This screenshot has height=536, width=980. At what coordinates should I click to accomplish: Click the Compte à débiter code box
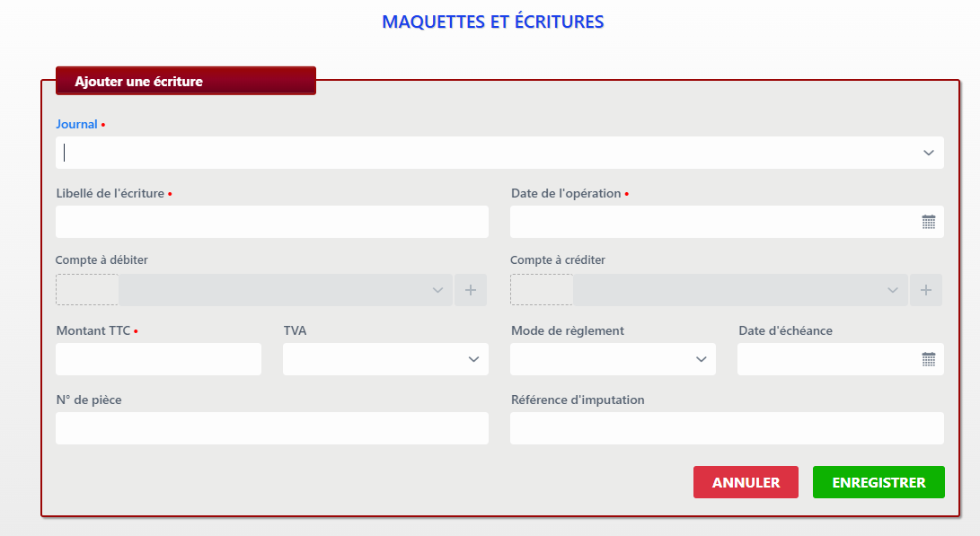click(x=87, y=290)
